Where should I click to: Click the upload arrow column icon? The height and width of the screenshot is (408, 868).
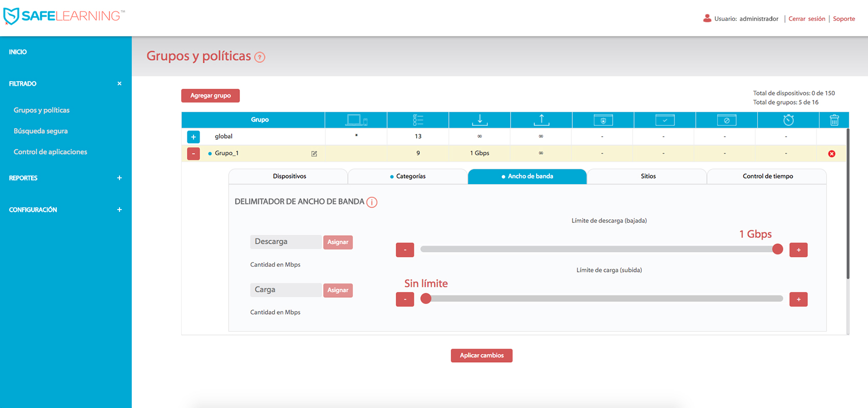[x=541, y=120]
